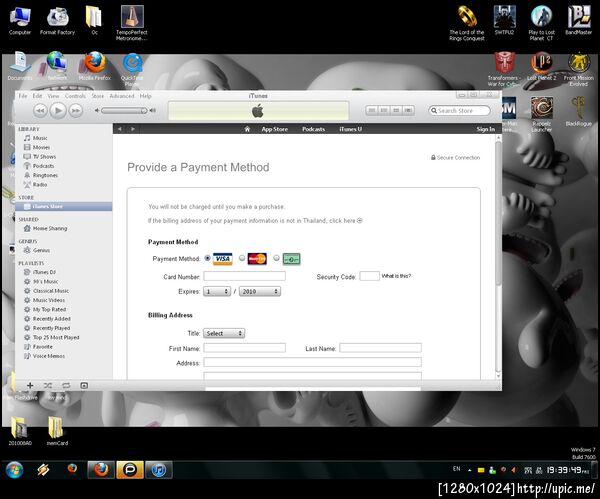Select the MasterCard payment radio button
Viewport: 600px width, 499px height.
[x=242, y=258]
